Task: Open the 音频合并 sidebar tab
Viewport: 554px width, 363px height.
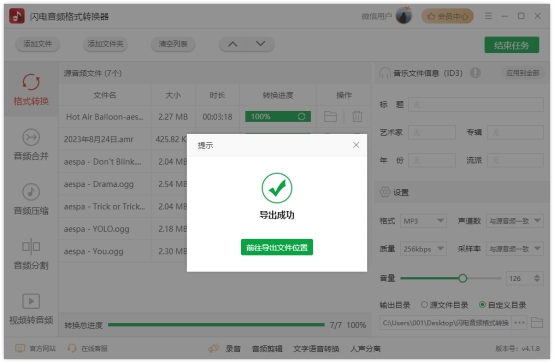Action: pos(31,145)
